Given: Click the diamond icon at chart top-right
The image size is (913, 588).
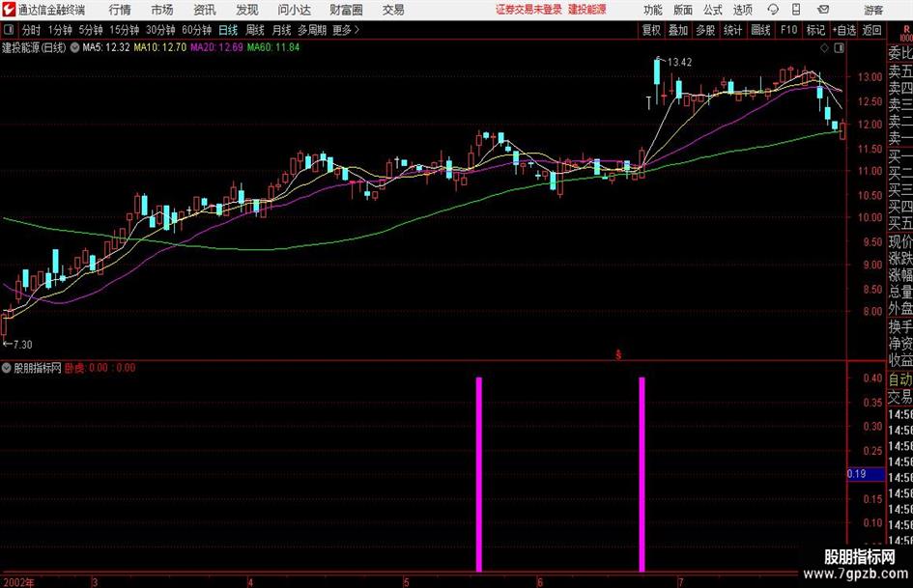Looking at the screenshot, I should [824, 48].
